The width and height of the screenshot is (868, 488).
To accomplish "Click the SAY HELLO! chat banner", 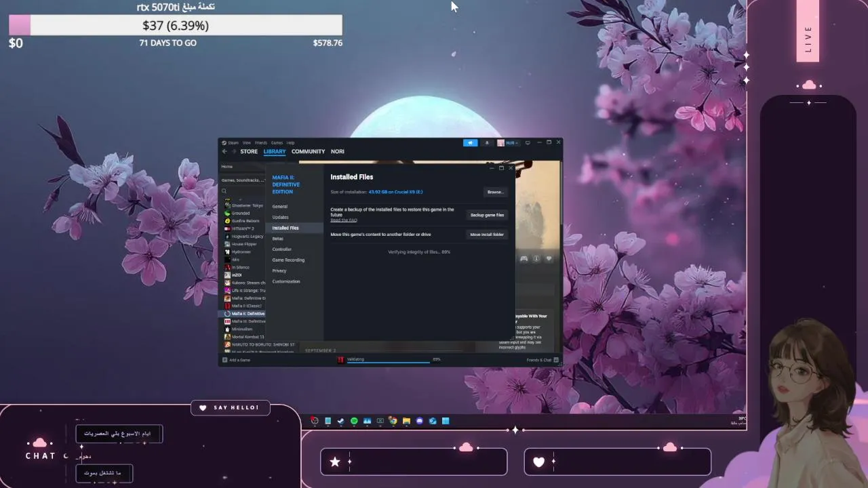I will pyautogui.click(x=231, y=407).
